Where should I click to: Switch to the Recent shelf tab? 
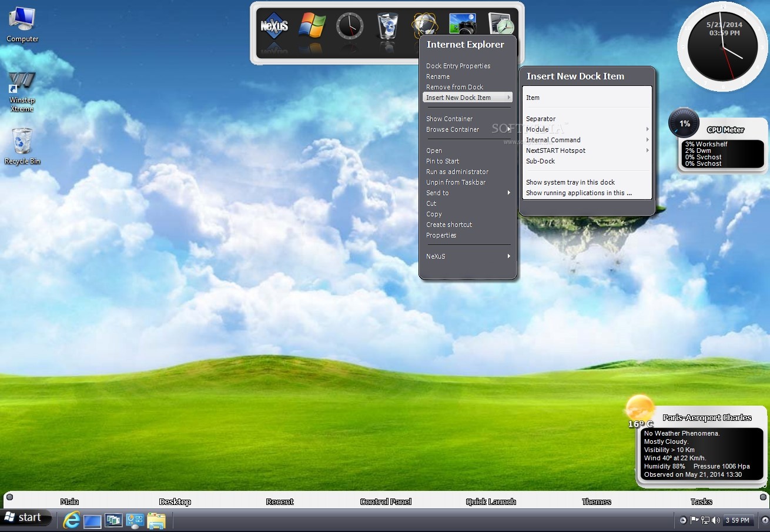280,501
